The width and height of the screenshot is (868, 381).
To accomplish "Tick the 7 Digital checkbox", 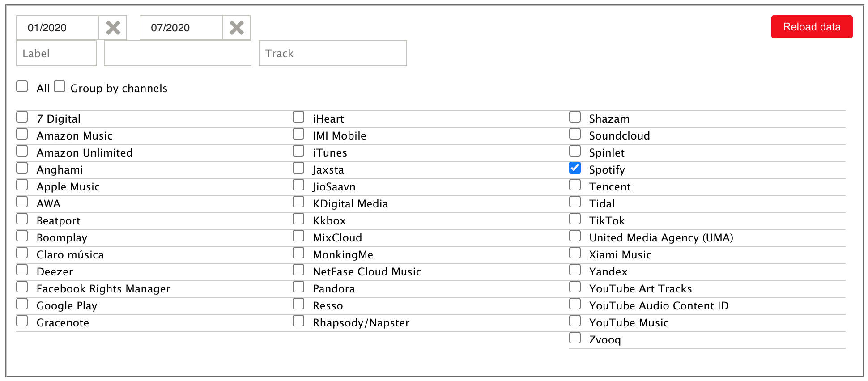I will point(22,117).
